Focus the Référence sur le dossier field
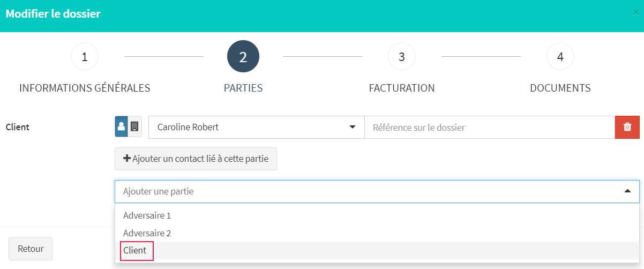Screen dimensions: 644x269 coord(490,128)
